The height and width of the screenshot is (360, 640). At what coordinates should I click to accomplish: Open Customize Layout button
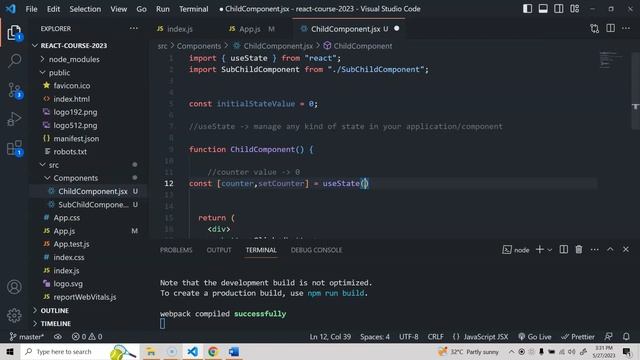tap(575, 9)
